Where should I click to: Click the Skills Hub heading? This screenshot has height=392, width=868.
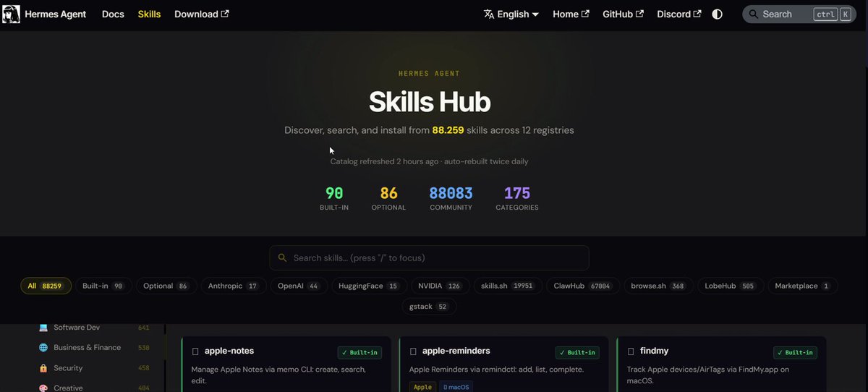(x=430, y=102)
